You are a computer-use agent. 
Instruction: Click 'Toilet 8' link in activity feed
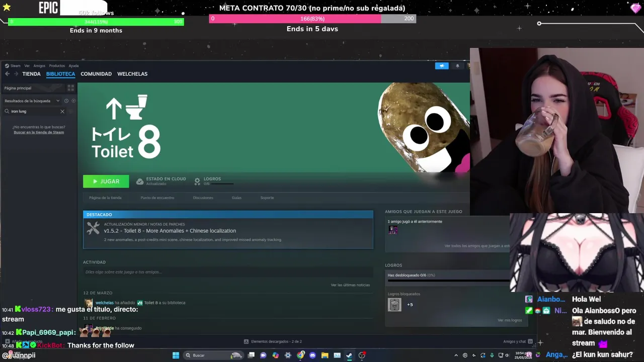point(151,303)
